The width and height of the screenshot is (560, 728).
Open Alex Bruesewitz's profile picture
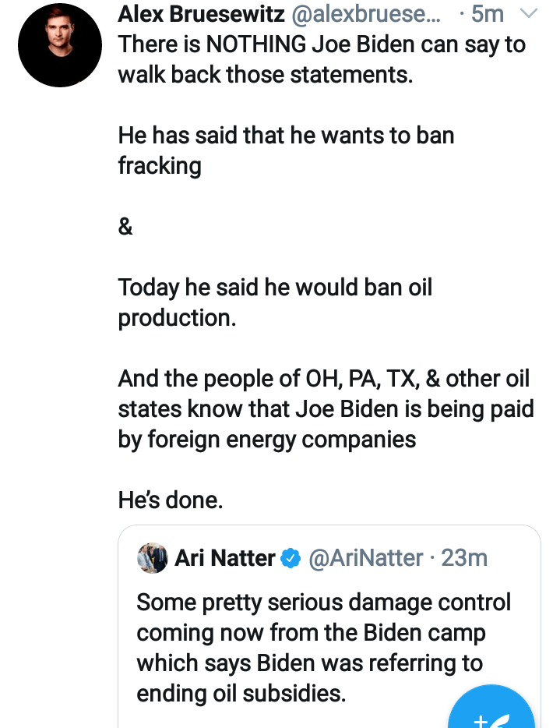pyautogui.click(x=60, y=44)
